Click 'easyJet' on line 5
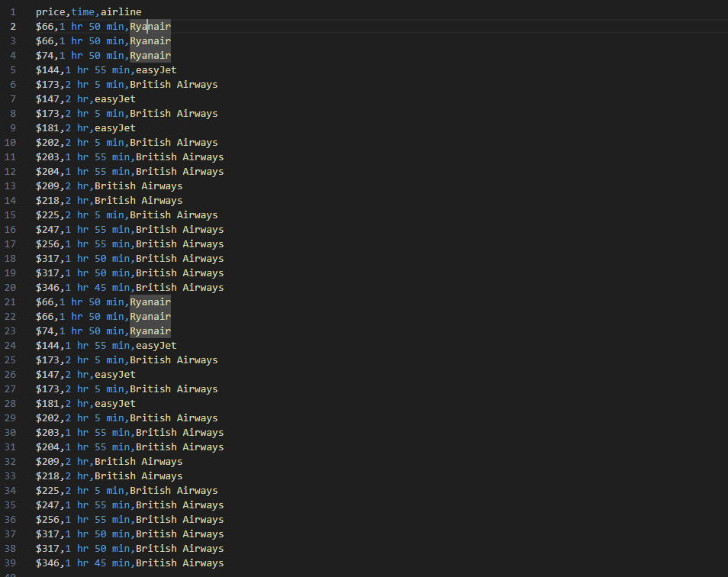The image size is (728, 577). click(156, 70)
